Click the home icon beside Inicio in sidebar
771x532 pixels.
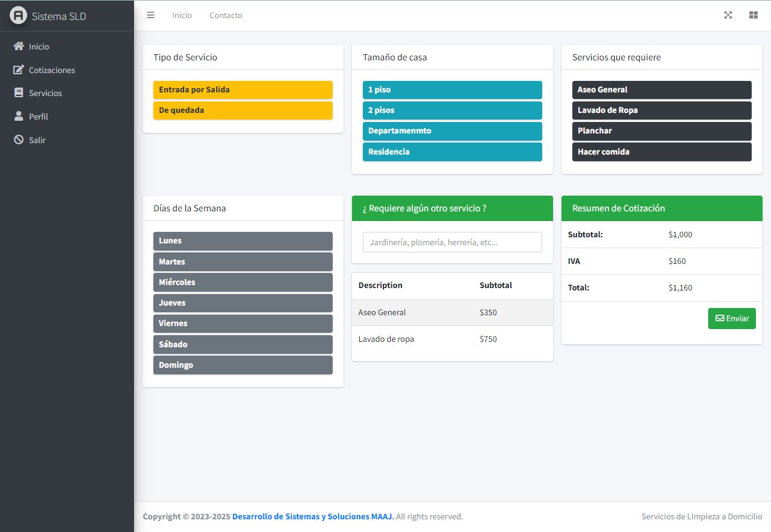click(19, 46)
